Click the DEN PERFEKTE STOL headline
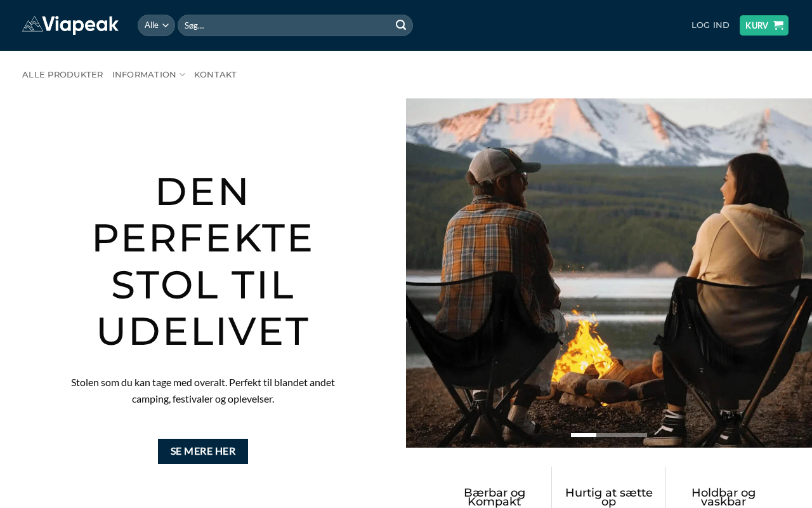The image size is (812, 508). point(203,261)
